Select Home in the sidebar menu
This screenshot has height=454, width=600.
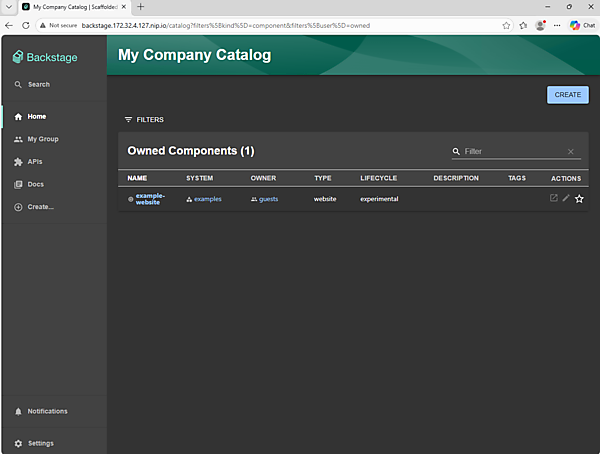tap(36, 116)
